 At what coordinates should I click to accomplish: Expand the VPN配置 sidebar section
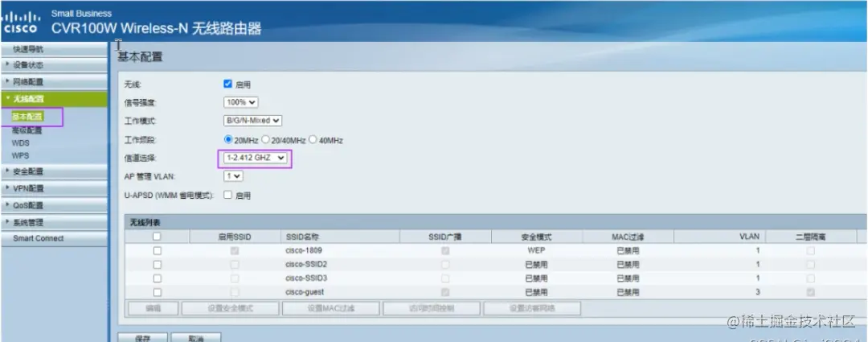coord(55,188)
